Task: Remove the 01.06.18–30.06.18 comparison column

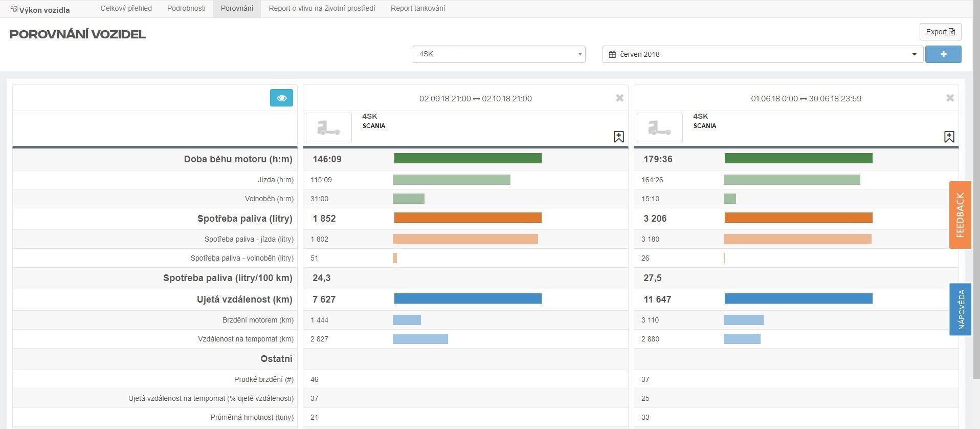Action: (x=950, y=98)
